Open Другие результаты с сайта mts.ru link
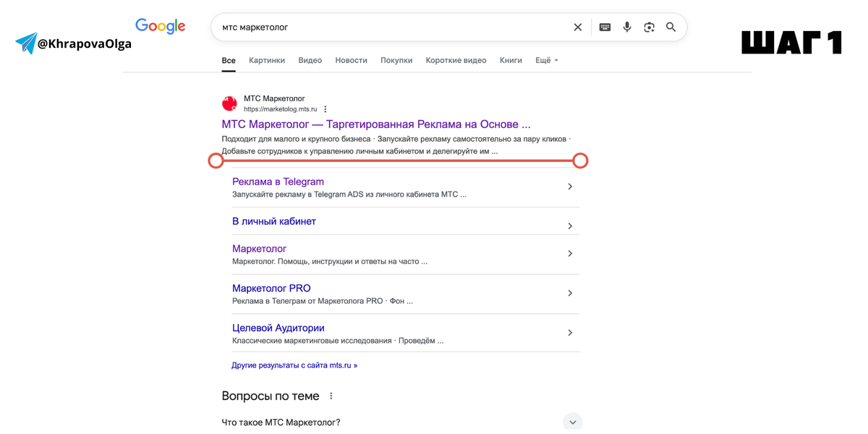868x434 pixels. point(294,365)
